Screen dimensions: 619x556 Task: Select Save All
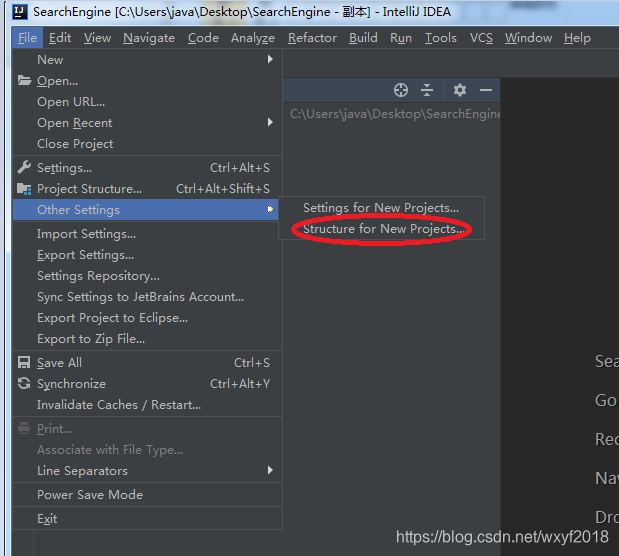coord(147,362)
